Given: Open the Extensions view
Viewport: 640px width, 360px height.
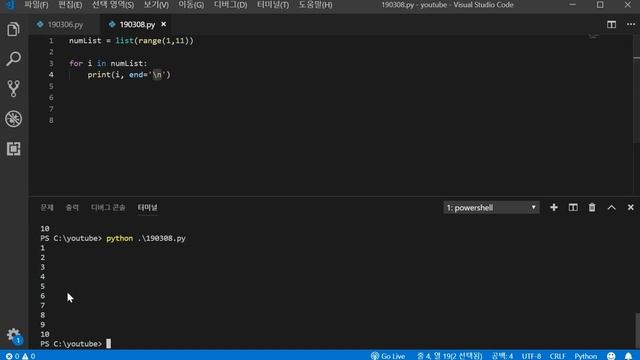Looking at the screenshot, I should coord(13,149).
